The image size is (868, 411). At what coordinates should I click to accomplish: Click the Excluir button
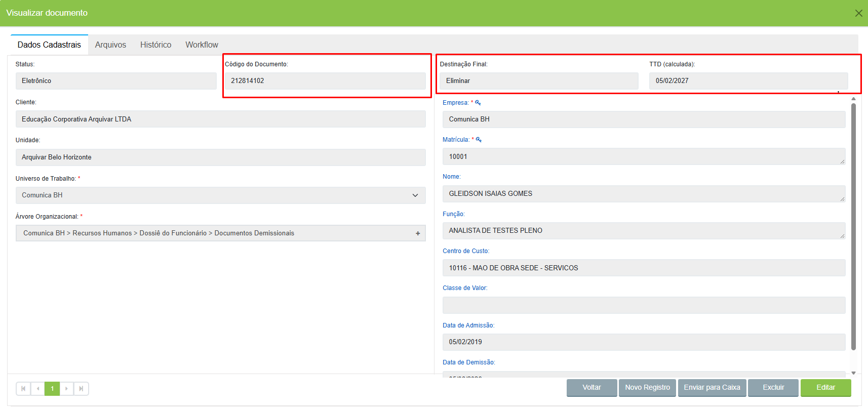tap(773, 388)
